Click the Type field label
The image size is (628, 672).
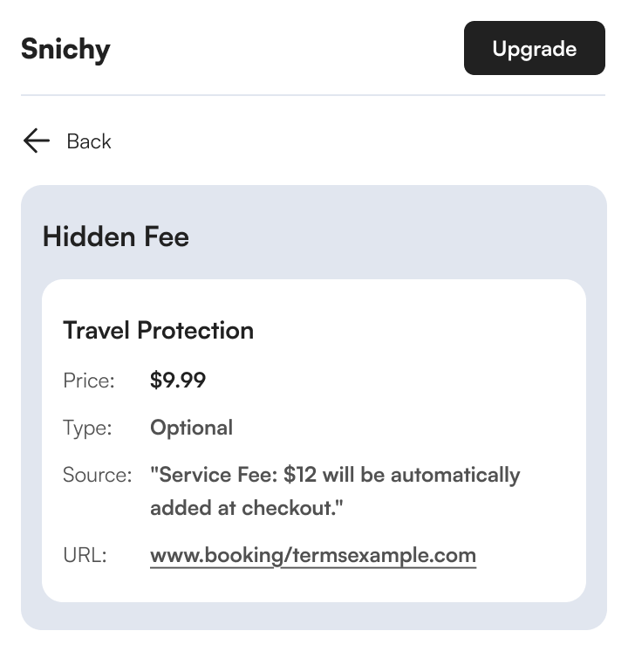pyautogui.click(x=87, y=428)
